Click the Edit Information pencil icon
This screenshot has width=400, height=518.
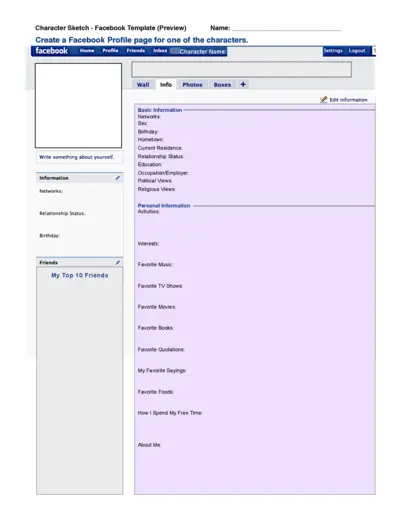point(323,99)
